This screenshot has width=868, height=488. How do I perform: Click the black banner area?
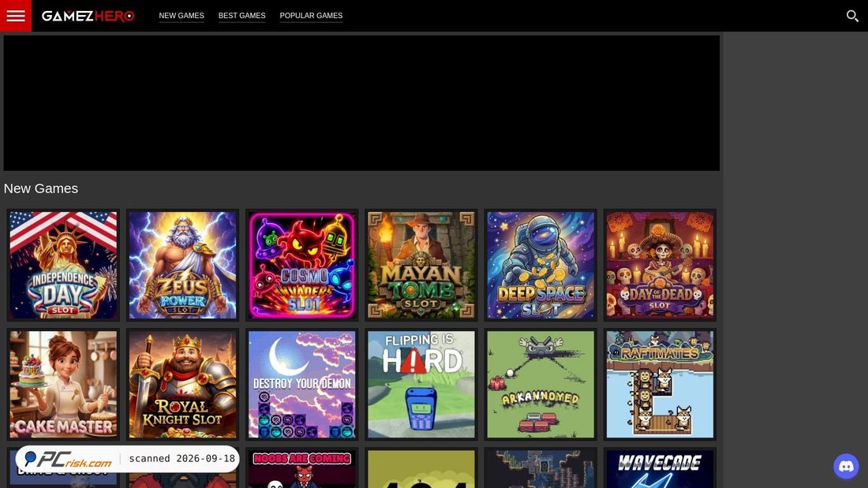click(x=361, y=103)
